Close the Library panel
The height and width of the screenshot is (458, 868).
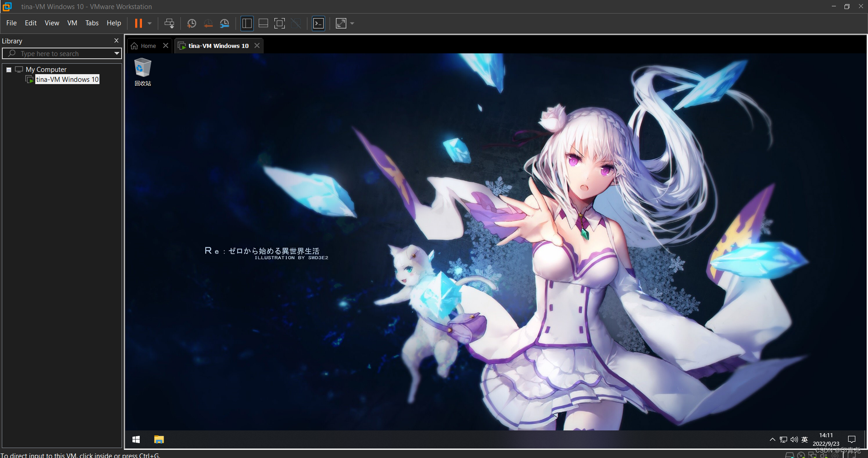(117, 41)
